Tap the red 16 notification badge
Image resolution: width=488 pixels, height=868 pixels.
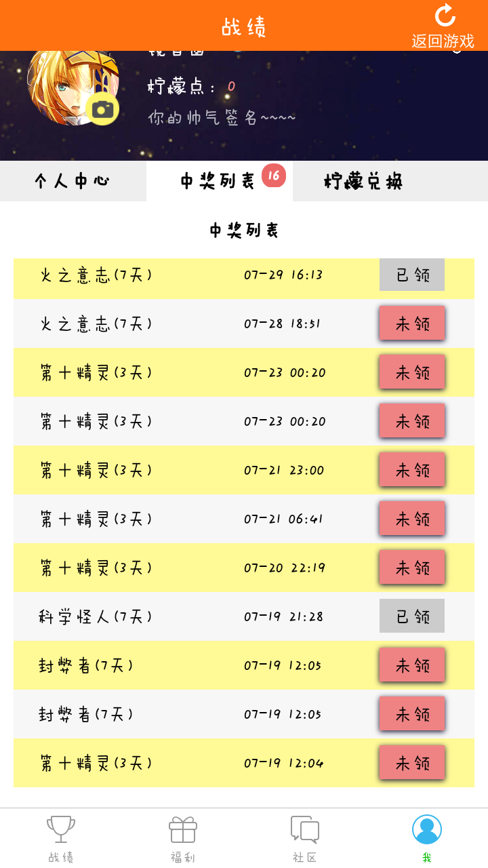tap(274, 176)
